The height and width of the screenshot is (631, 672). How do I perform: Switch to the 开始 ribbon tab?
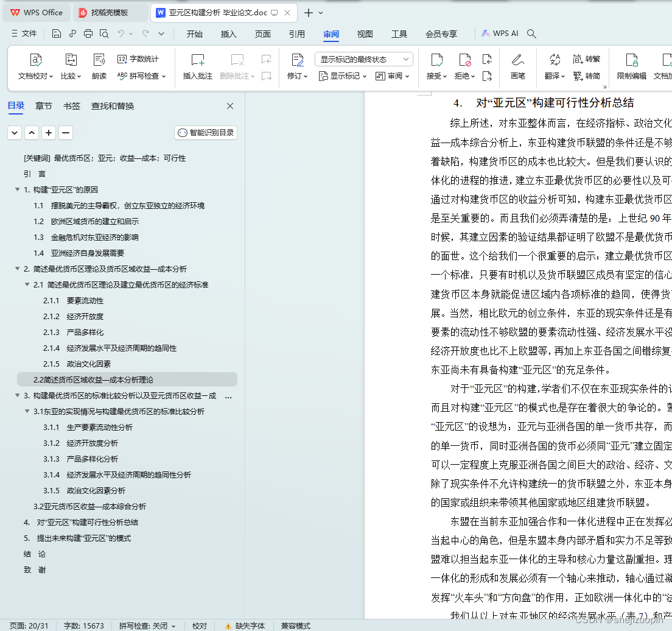tap(195, 34)
